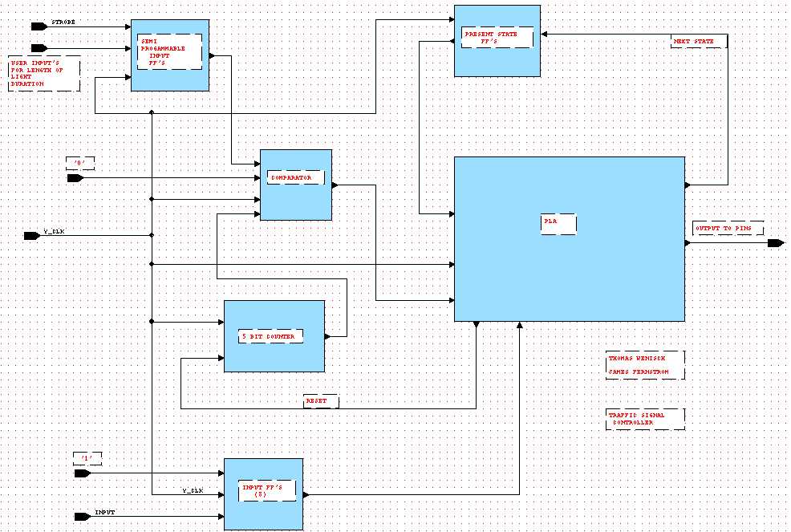The width and height of the screenshot is (791, 532).
Task: Click the RESET signal label
Action: click(x=321, y=401)
